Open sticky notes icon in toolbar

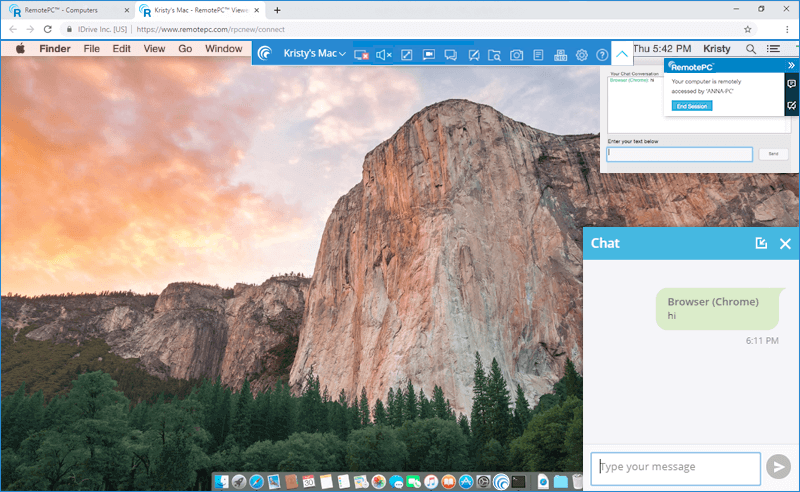point(538,54)
